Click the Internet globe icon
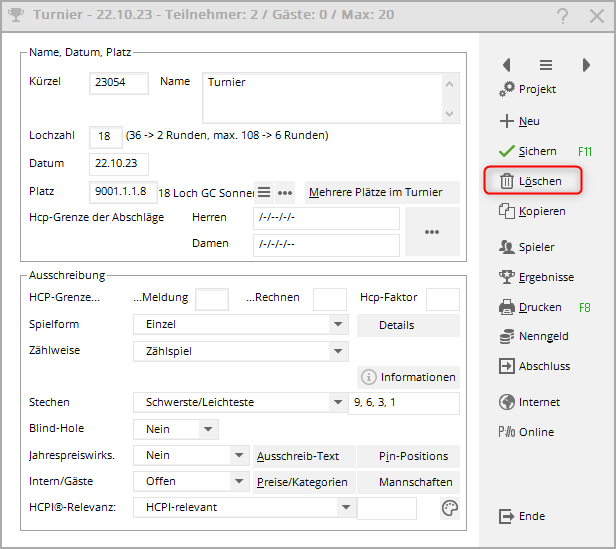 click(x=506, y=402)
